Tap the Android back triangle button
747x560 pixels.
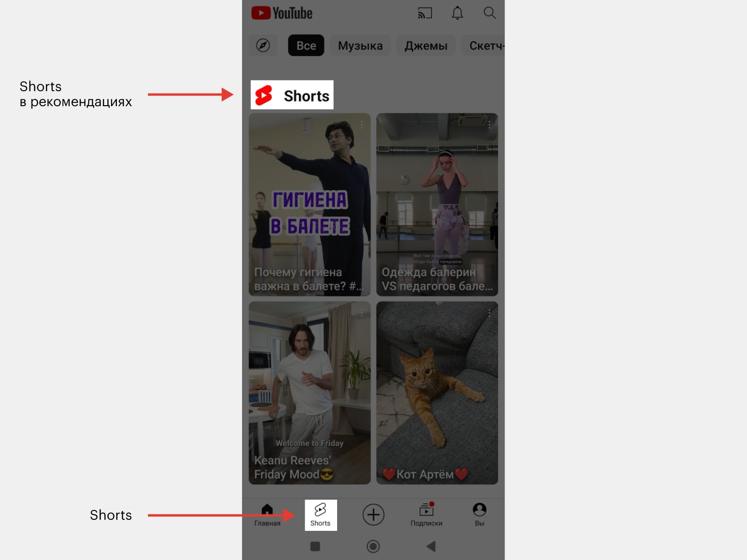[431, 546]
